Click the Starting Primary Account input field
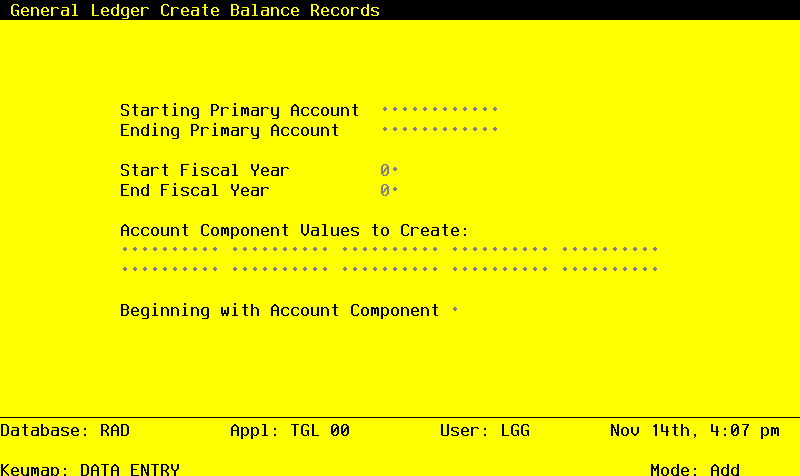Screen dimensions: 800x476 click(x=440, y=110)
